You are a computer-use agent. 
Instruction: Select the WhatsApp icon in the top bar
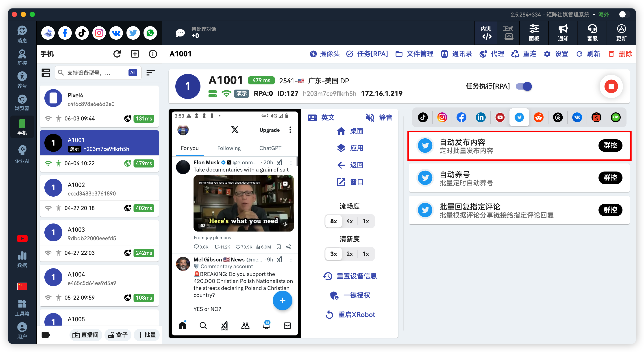click(x=150, y=33)
